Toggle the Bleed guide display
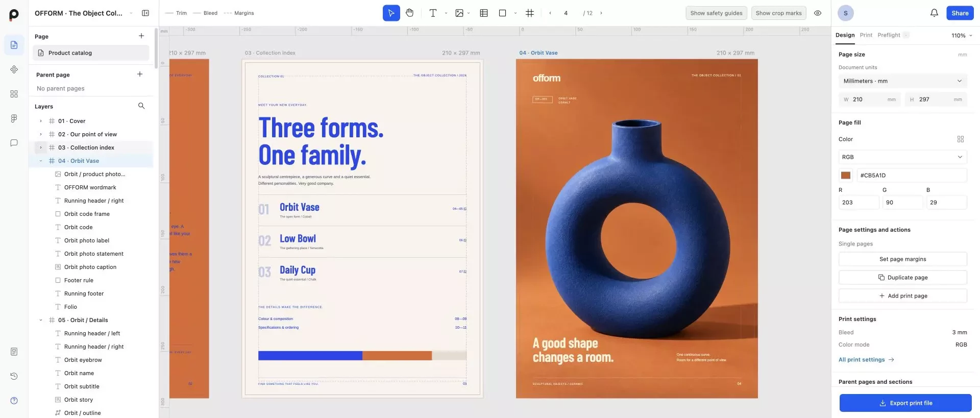The width and height of the screenshot is (980, 418). click(x=205, y=13)
